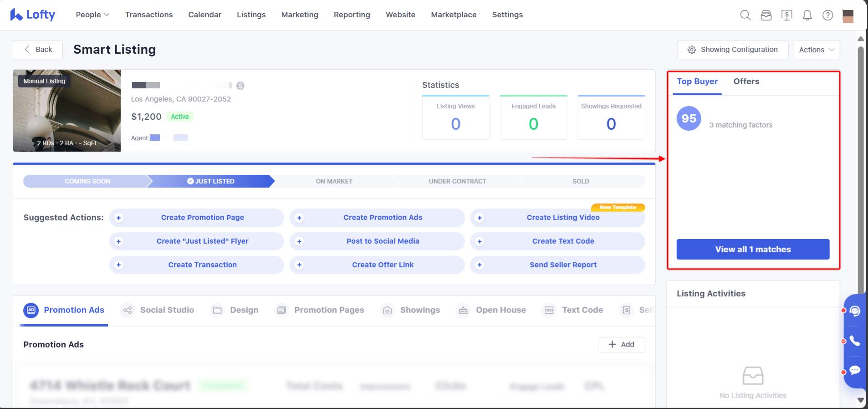Go to the Marketing menu
Image resolution: width=868 pixels, height=409 pixels.
point(300,15)
